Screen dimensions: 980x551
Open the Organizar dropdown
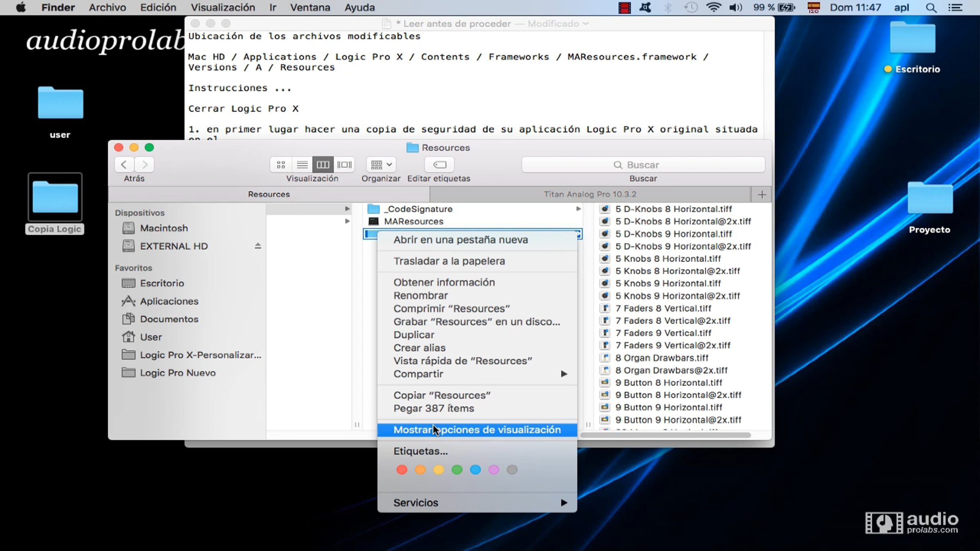point(381,164)
